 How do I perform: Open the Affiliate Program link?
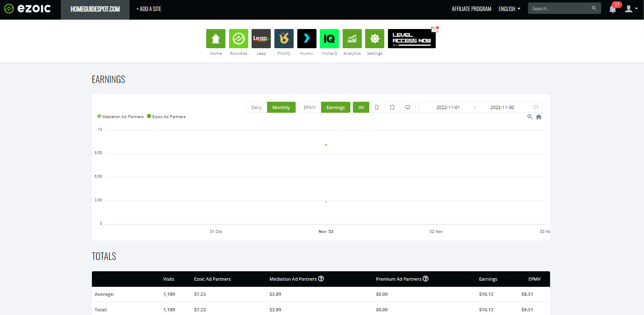[471, 9]
